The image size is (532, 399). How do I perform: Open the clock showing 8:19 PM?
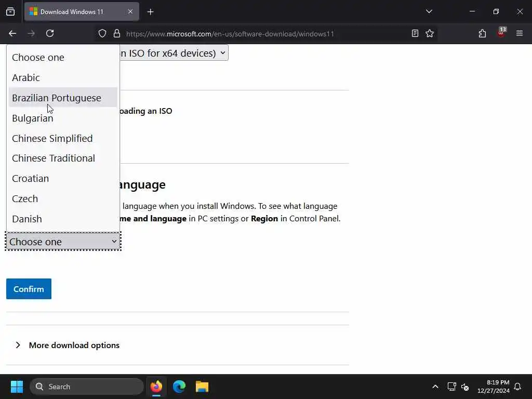494,387
